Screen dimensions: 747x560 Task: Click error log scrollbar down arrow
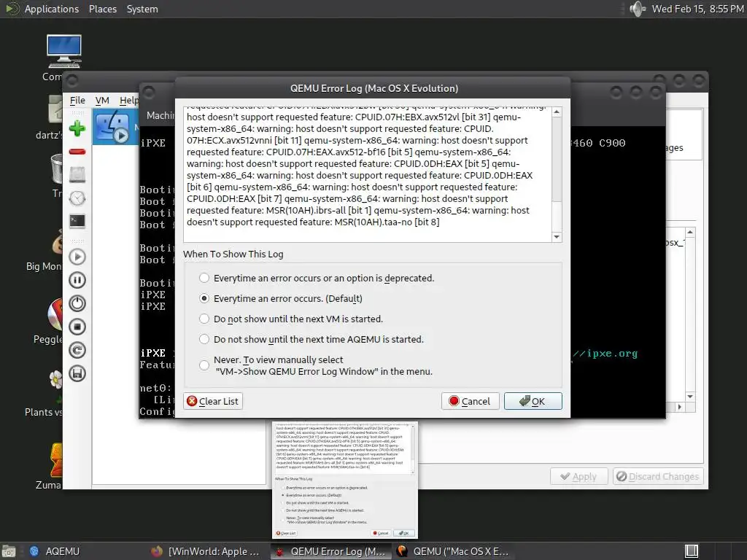(557, 237)
